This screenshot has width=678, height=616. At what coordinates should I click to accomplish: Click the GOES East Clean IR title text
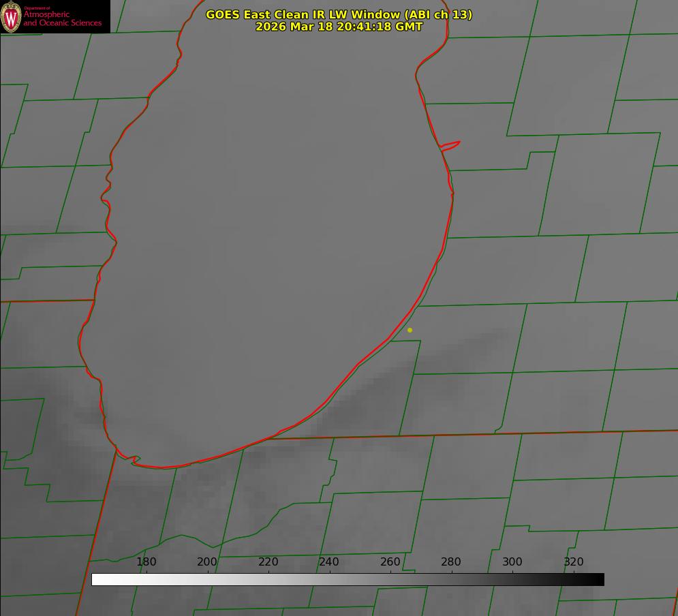[x=339, y=14]
